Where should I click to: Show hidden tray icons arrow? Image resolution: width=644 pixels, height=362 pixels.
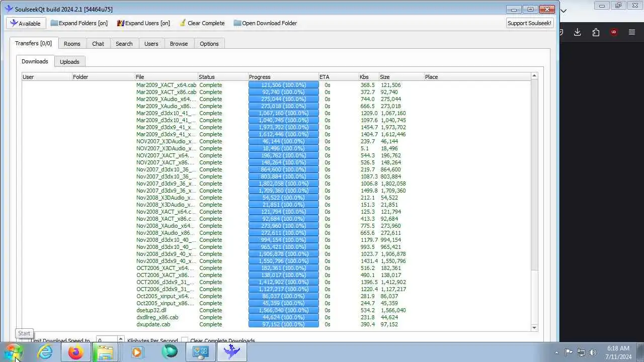tap(556, 352)
